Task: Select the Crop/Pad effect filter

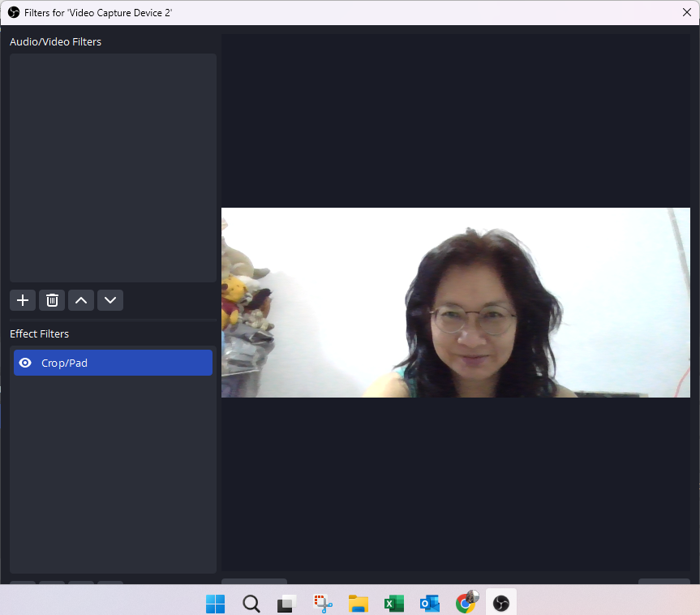Action: (x=113, y=363)
